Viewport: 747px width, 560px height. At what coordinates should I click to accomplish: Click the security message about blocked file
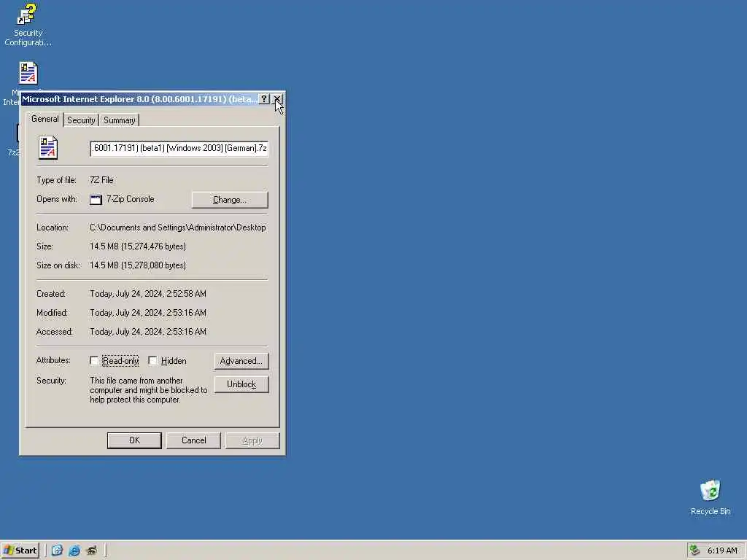[149, 390]
